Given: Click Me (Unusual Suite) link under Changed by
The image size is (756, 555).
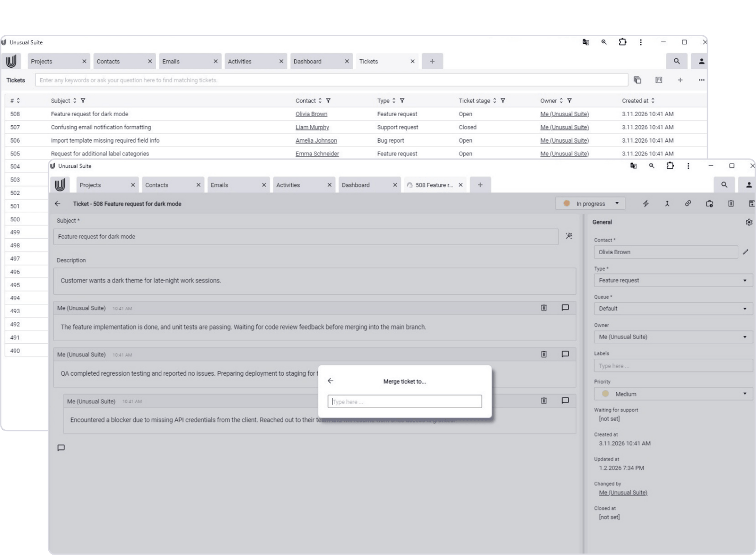Looking at the screenshot, I should tap(623, 492).
